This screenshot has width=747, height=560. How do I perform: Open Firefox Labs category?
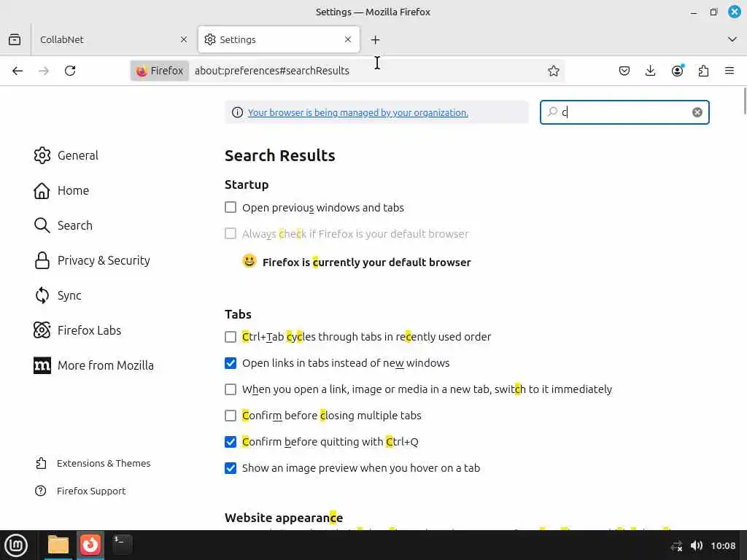(x=77, y=330)
